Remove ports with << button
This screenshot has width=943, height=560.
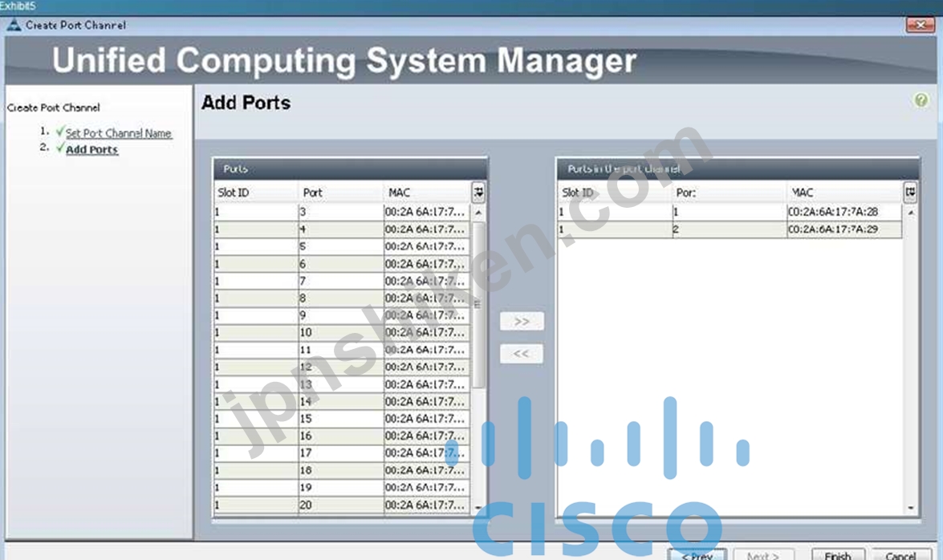tap(522, 354)
